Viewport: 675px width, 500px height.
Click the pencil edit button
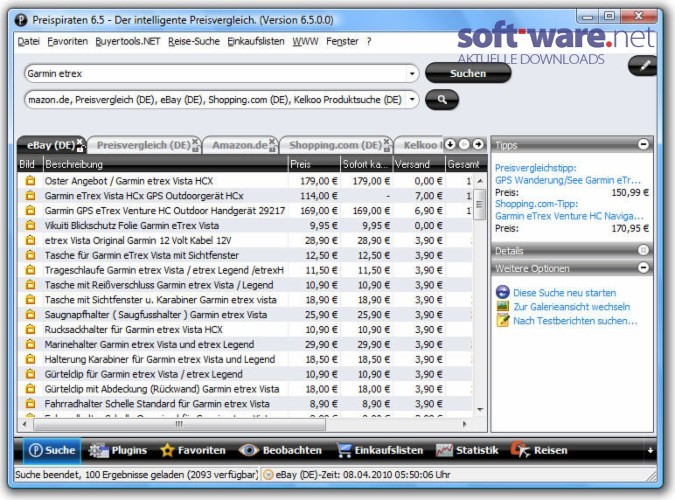pos(644,66)
